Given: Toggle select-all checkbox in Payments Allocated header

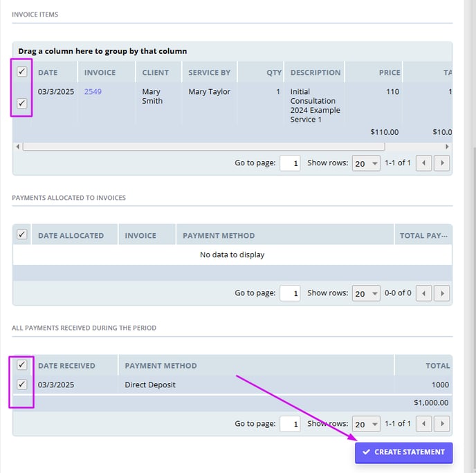Looking at the screenshot, I should 22,234.
